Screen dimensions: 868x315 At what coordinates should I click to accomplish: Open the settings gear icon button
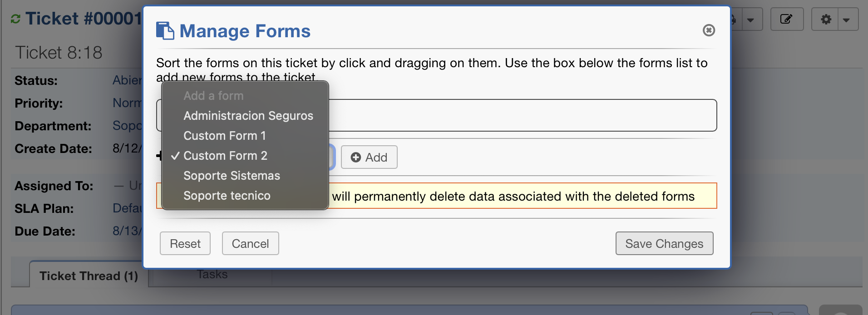tap(826, 19)
